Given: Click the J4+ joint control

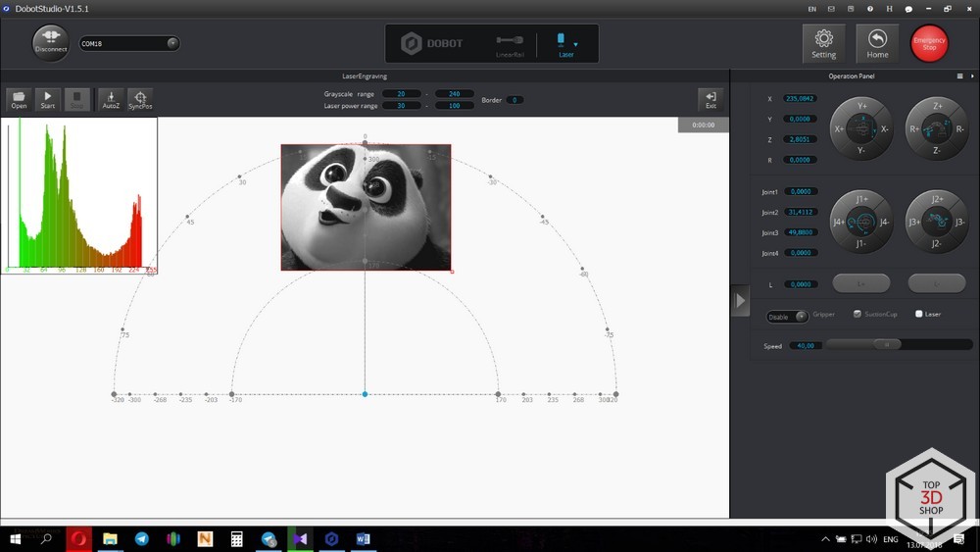Looking at the screenshot, I should [839, 222].
